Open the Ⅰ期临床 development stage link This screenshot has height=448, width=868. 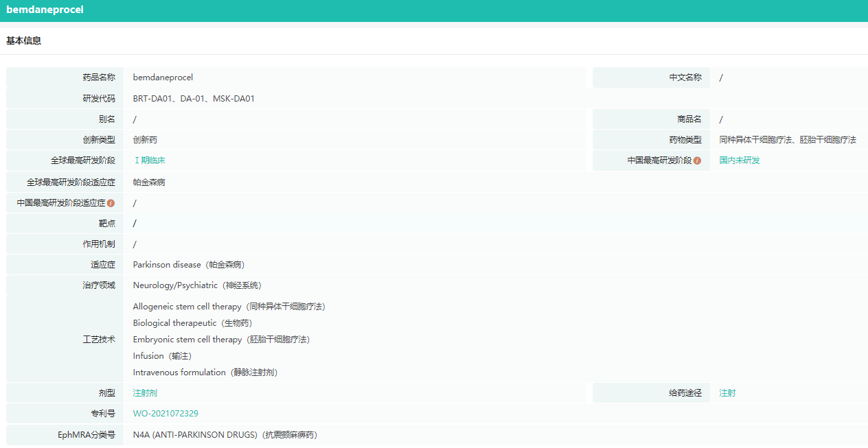pyautogui.click(x=149, y=161)
